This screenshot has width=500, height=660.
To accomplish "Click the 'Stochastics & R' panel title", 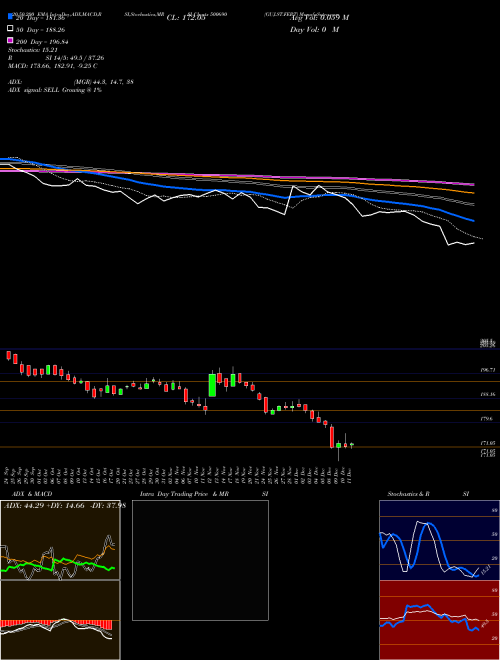I will click(x=409, y=494).
